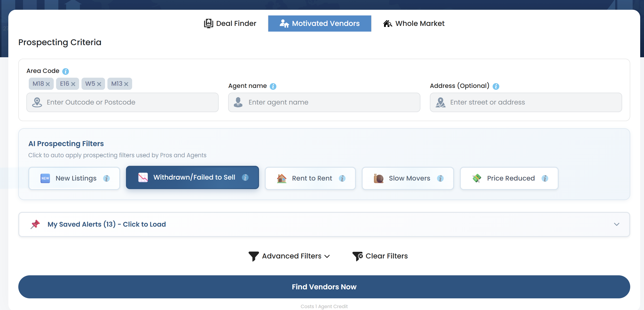
Task: Click Area Code info icon
Action: point(66,72)
